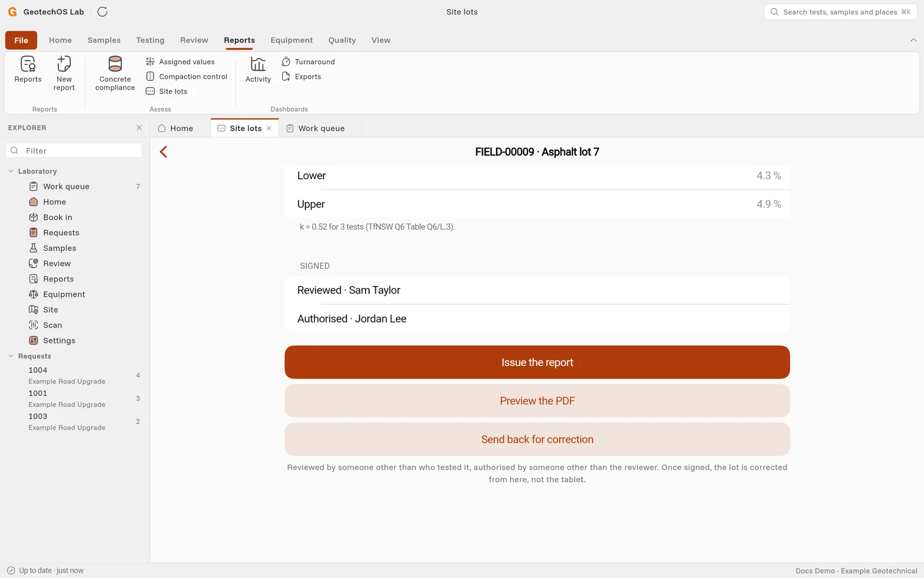This screenshot has height=578, width=924.
Task: Click Issue the report button
Action: tap(537, 362)
